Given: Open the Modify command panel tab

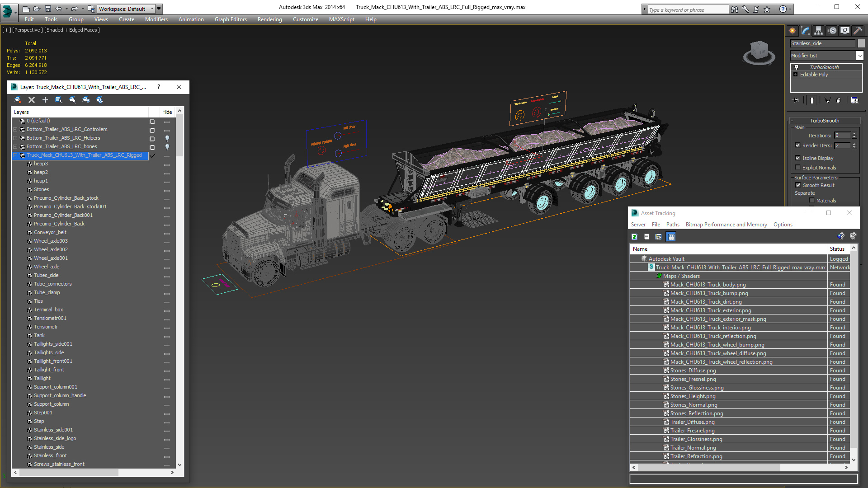Looking at the screenshot, I should tap(806, 31).
